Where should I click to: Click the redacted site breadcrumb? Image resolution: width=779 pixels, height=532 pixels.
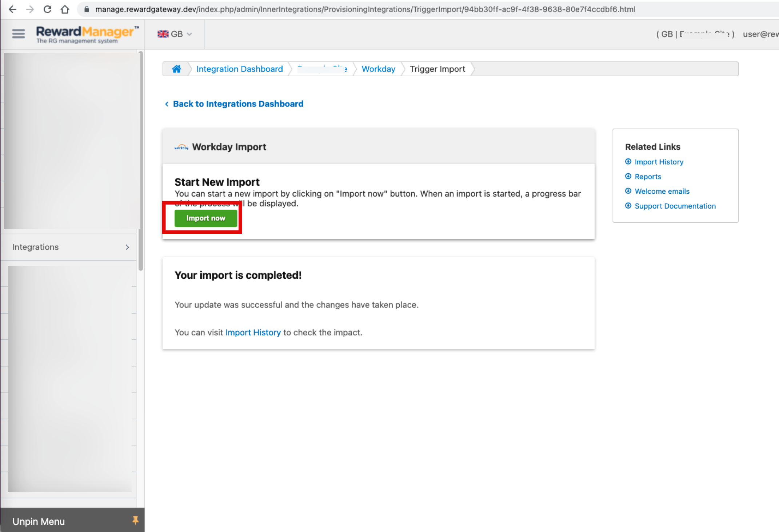(322, 69)
